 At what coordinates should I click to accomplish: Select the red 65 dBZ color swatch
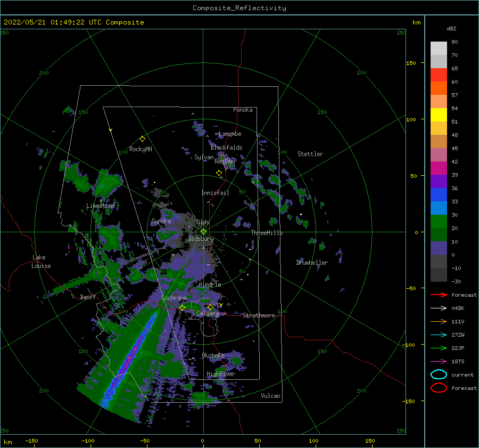coord(439,75)
